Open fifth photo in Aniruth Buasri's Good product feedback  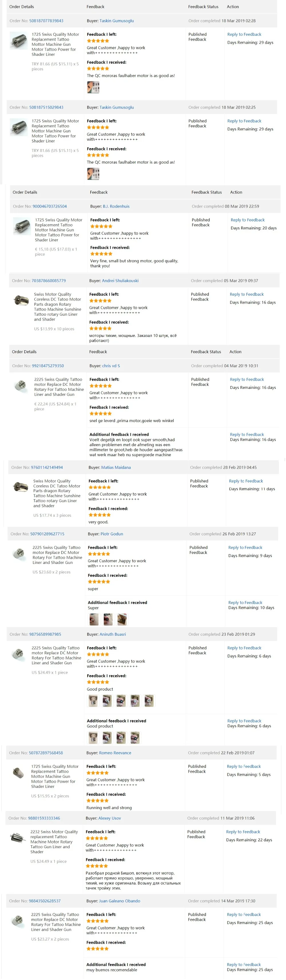[x=149, y=700]
